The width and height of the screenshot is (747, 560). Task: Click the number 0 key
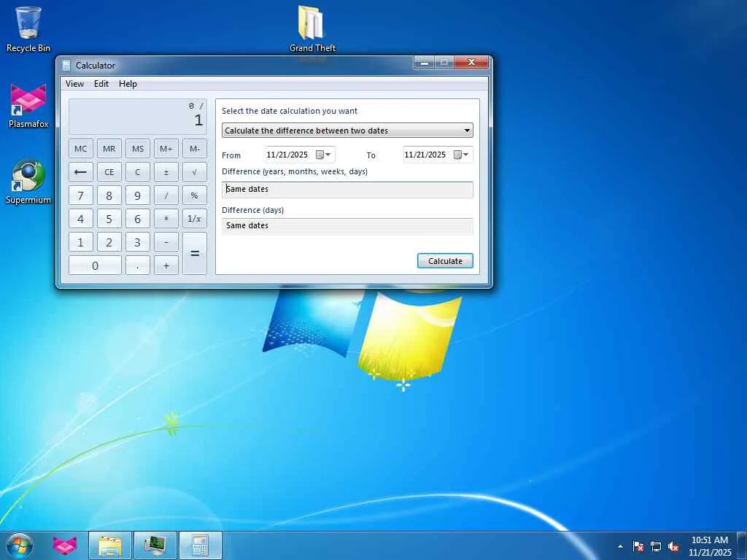(95, 265)
